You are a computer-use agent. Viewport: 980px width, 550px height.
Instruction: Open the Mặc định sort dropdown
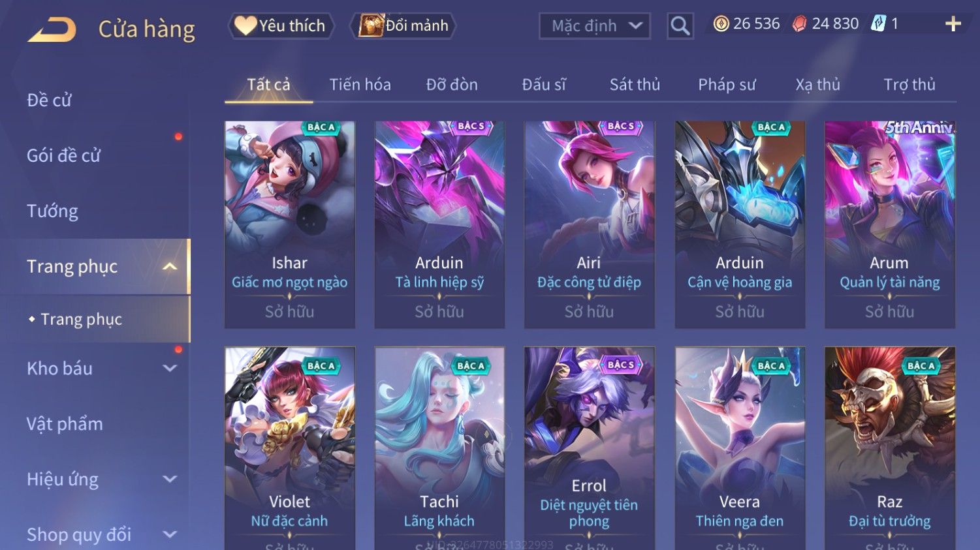pos(595,26)
